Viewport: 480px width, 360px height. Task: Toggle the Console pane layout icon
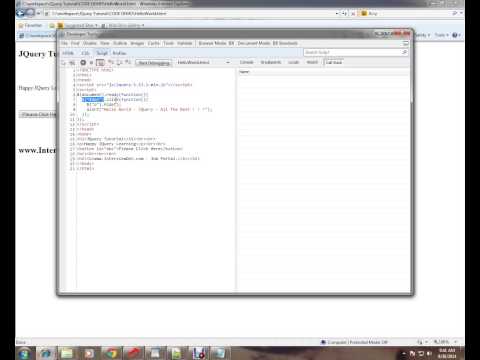[100, 62]
